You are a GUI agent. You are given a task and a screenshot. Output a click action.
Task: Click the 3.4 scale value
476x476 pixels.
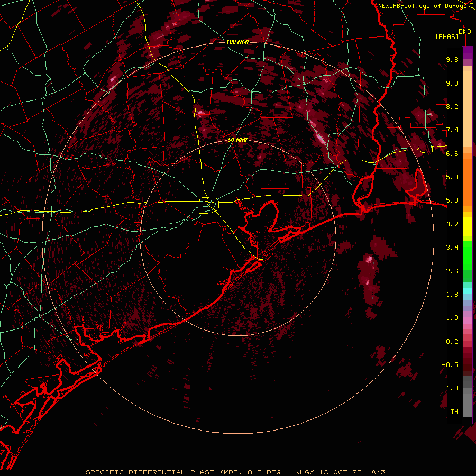(x=452, y=248)
